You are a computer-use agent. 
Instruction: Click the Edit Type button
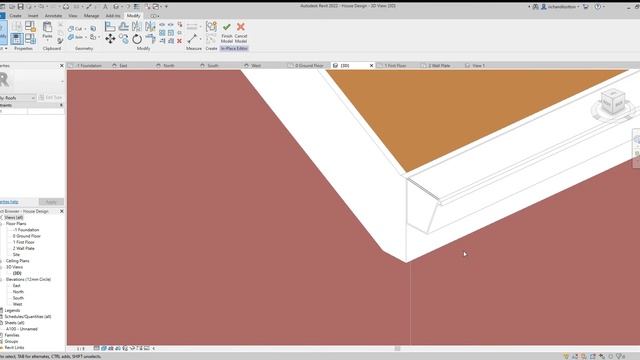pos(51,98)
